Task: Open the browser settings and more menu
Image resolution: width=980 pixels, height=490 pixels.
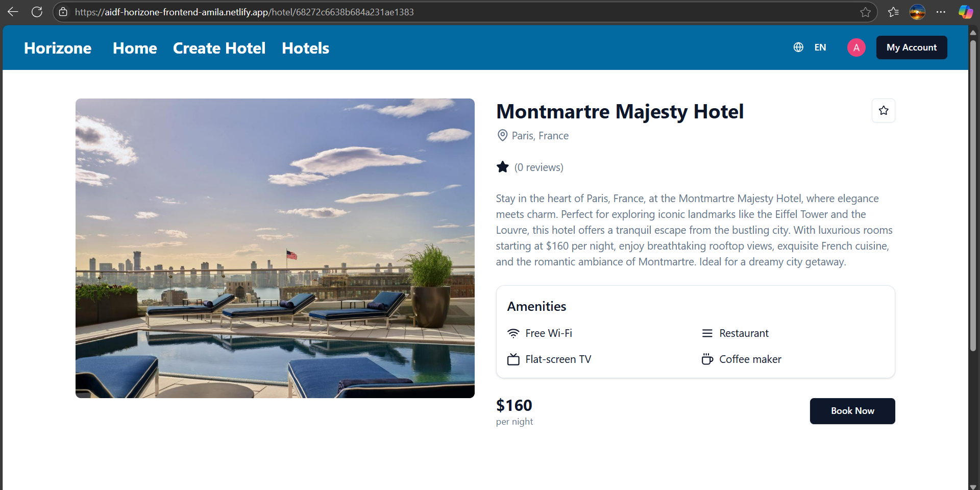Action: click(941, 12)
